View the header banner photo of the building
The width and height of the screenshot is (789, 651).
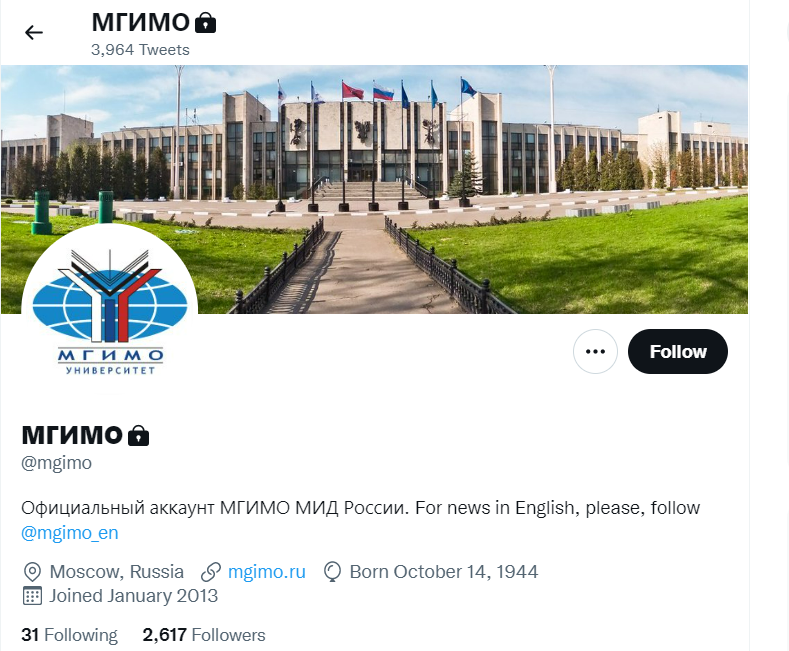tap(374, 189)
